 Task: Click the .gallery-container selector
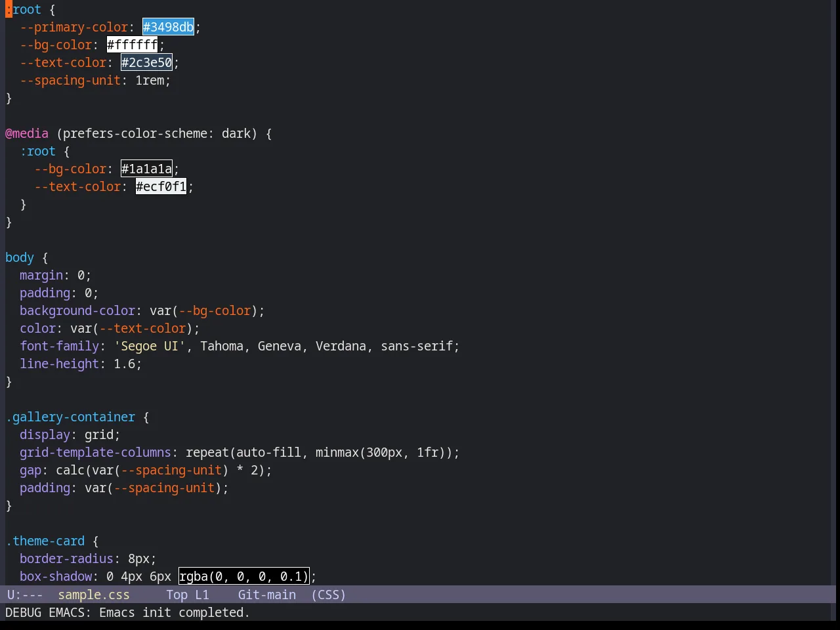70,417
